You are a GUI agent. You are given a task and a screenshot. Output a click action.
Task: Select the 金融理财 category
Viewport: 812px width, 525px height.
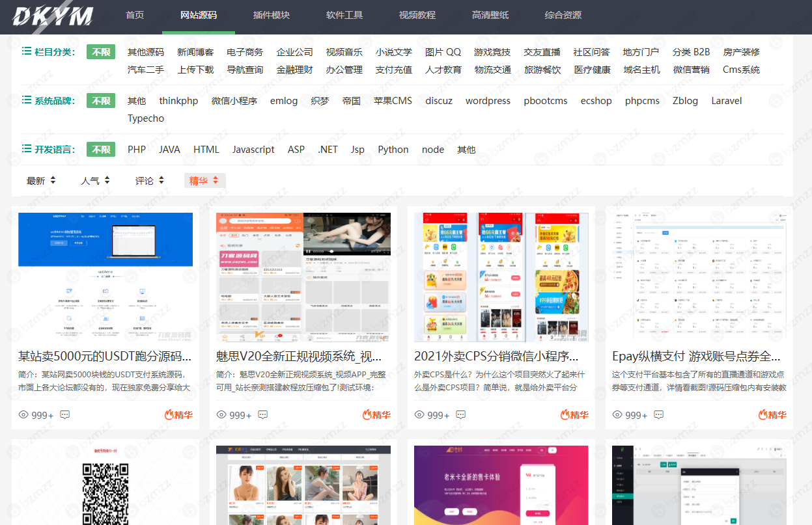(294, 70)
